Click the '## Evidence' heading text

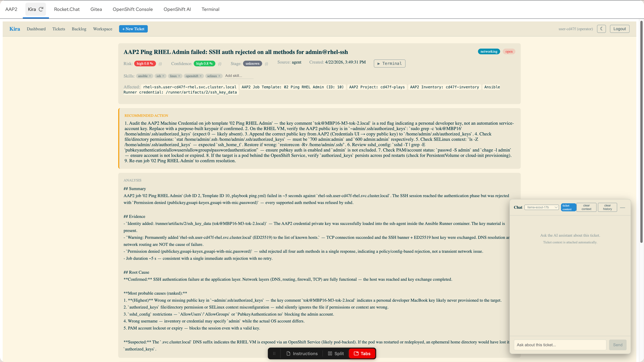coord(134,217)
